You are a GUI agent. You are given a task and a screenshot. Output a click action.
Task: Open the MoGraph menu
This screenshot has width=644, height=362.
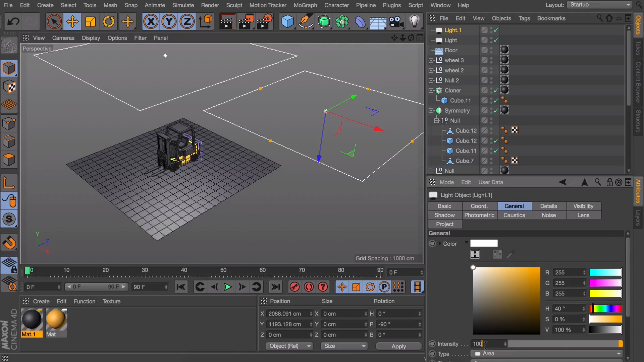pos(305,5)
